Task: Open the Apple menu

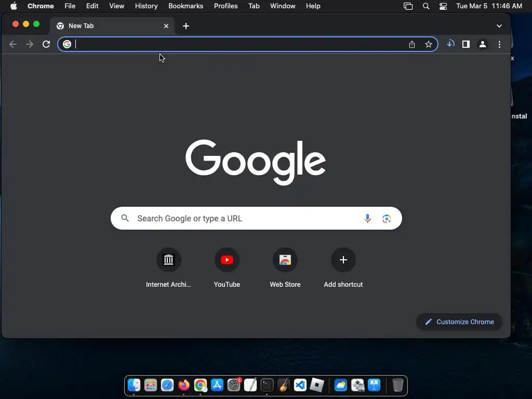Action: click(14, 6)
